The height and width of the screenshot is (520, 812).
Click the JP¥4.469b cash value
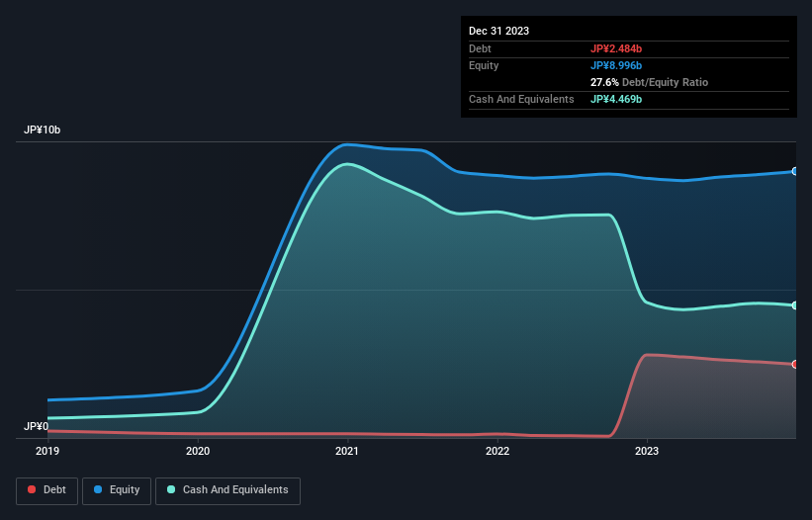pos(616,99)
